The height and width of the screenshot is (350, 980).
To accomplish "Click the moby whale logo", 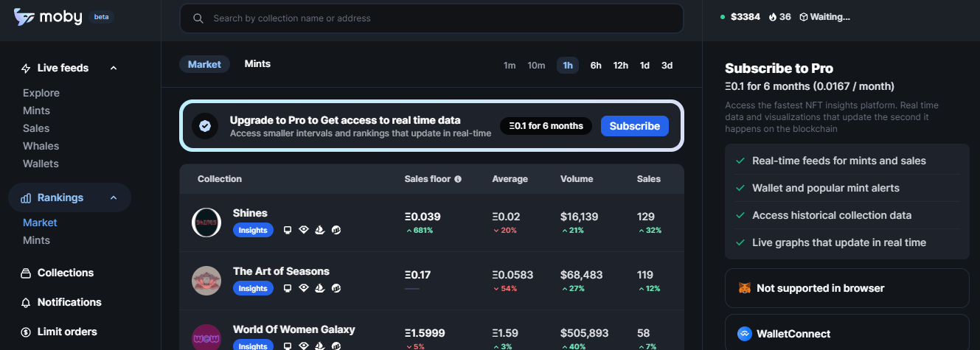I will coord(24,18).
